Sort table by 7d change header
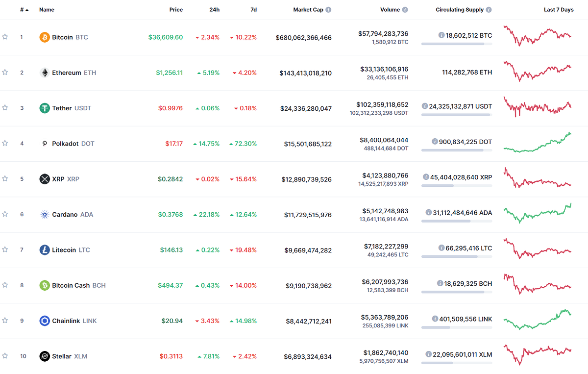Viewport: 588px width, 374px height. pyautogui.click(x=253, y=10)
